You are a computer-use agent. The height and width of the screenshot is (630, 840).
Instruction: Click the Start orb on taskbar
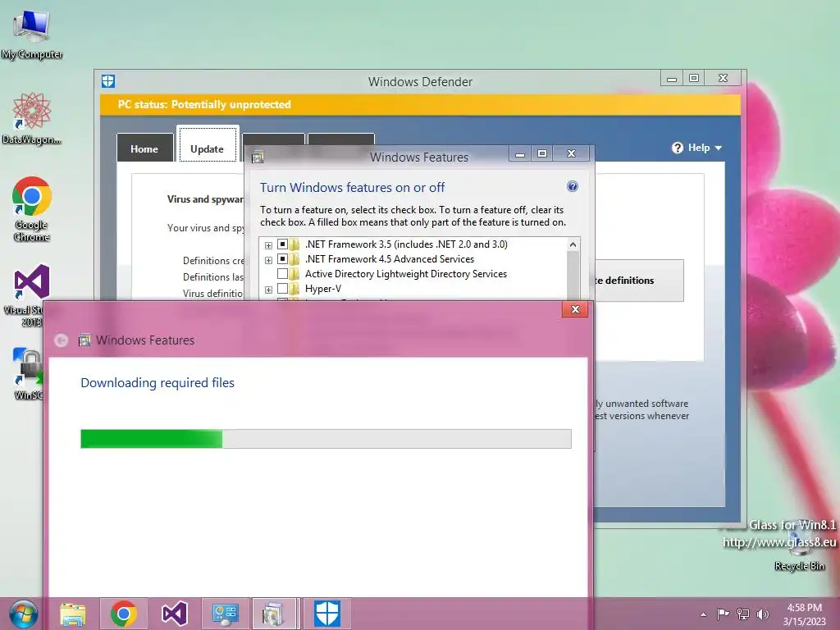click(24, 614)
